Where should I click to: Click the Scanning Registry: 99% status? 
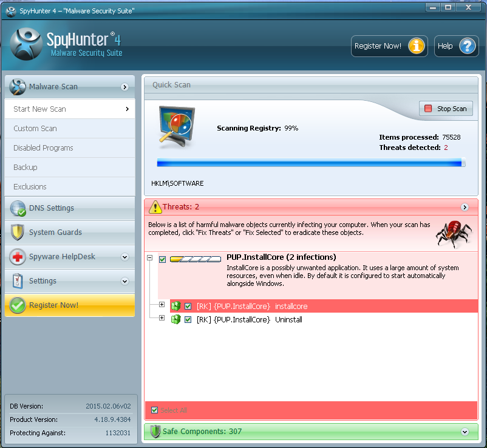pos(257,128)
